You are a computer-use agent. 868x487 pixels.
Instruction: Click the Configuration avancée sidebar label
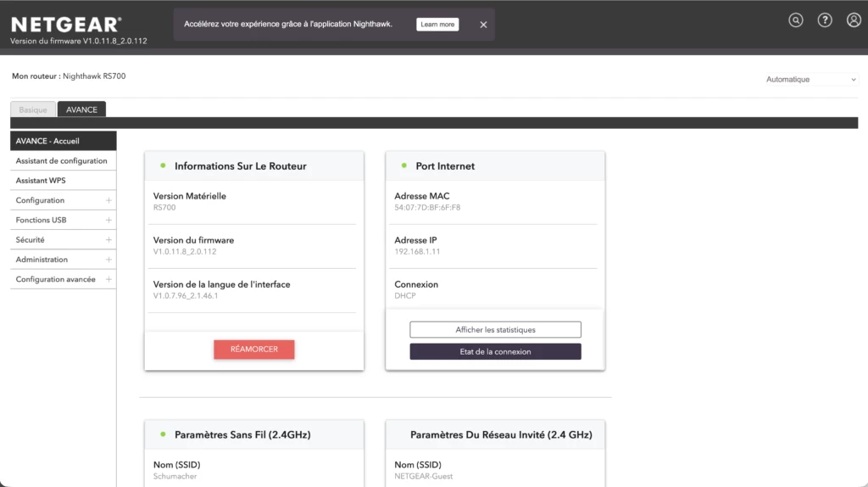tap(55, 279)
